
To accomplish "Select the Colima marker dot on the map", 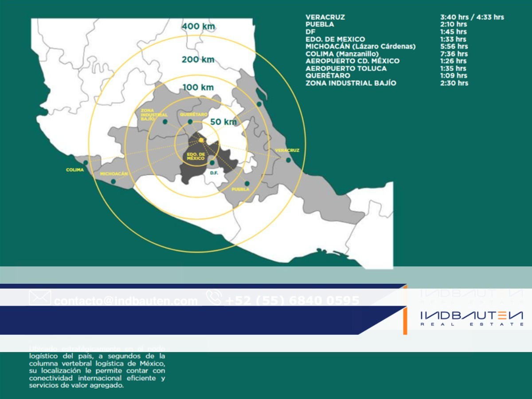I will 86,163.
